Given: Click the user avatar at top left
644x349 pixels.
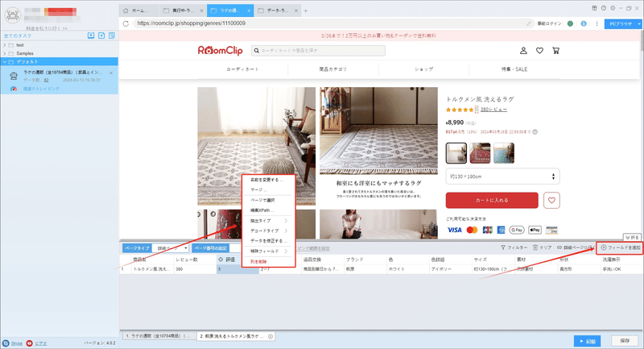Looking at the screenshot, I should [x=12, y=15].
